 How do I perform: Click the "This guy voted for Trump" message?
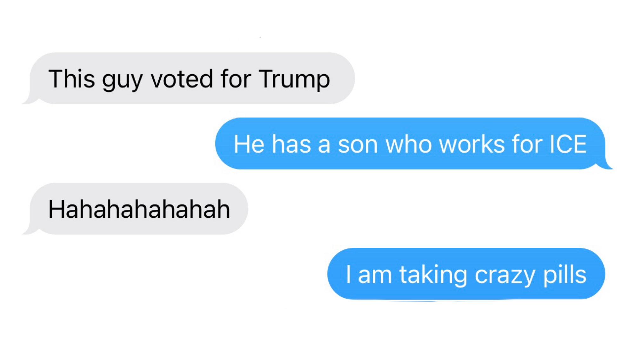coord(189,78)
